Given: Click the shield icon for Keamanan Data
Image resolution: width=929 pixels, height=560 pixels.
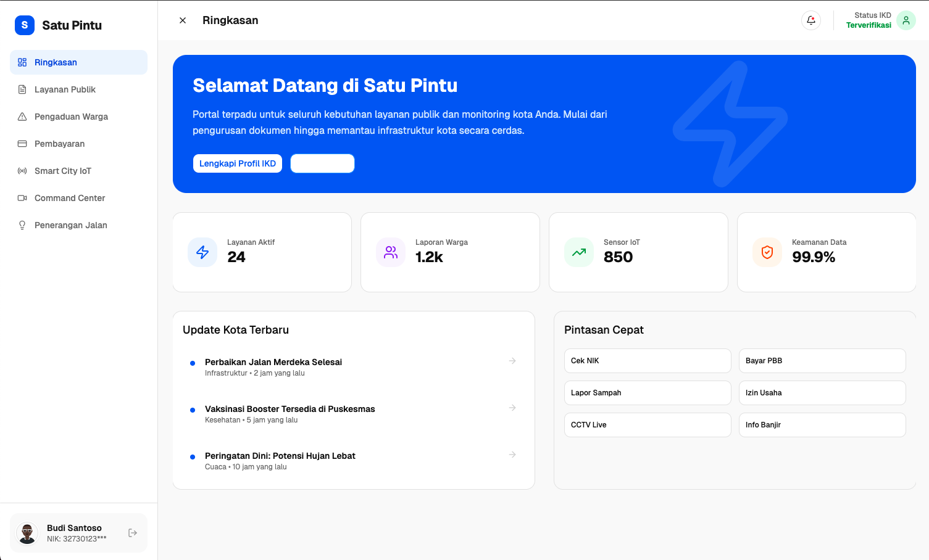Looking at the screenshot, I should [767, 252].
